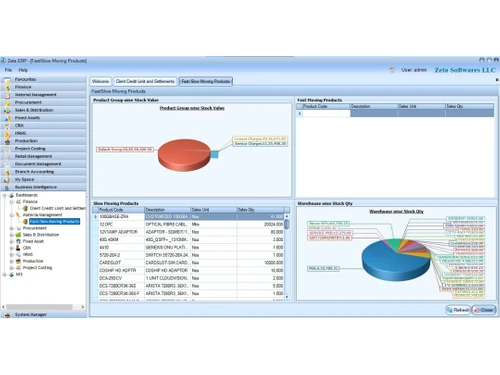Open Material Management in the sidebar

pyautogui.click(x=43, y=95)
